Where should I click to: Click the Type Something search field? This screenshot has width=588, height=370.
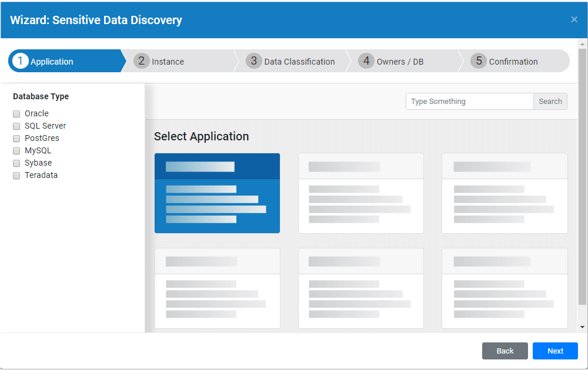(469, 102)
